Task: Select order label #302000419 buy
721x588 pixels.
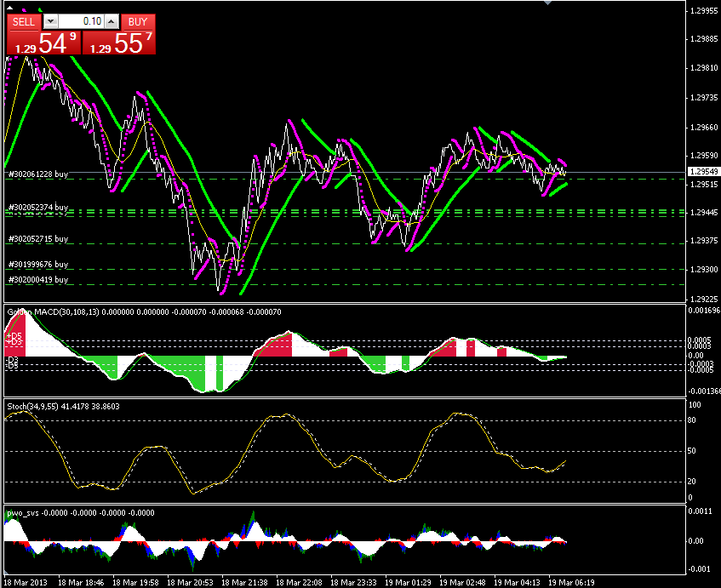Action: (x=38, y=279)
